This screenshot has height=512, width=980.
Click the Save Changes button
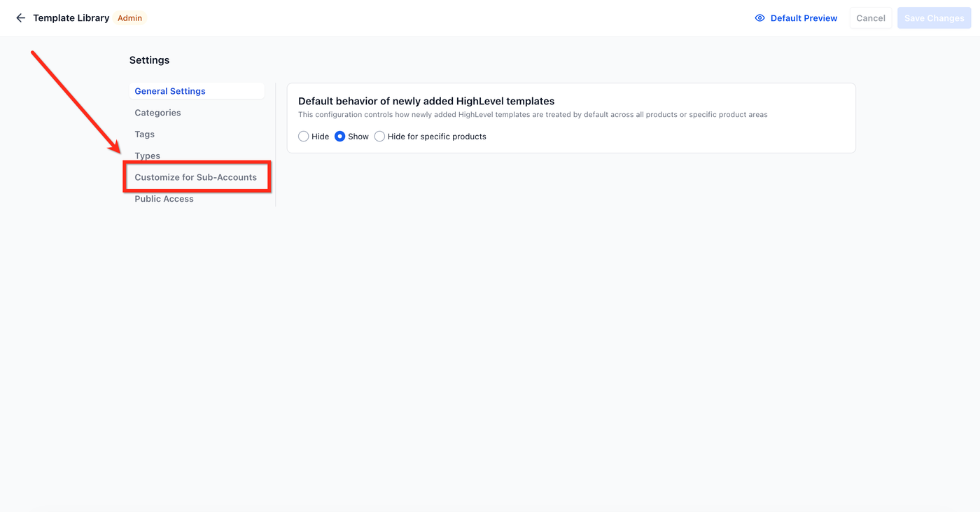click(x=934, y=18)
